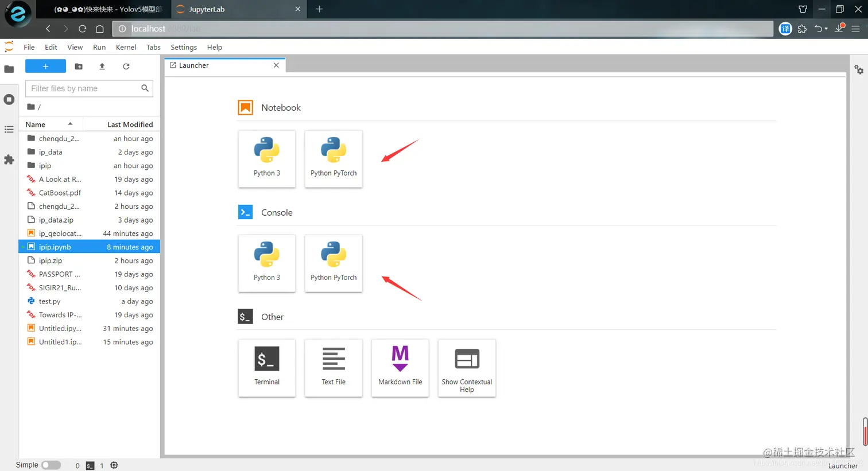868x471 pixels.
Task: Click the localhost address bar
Action: tap(442, 29)
